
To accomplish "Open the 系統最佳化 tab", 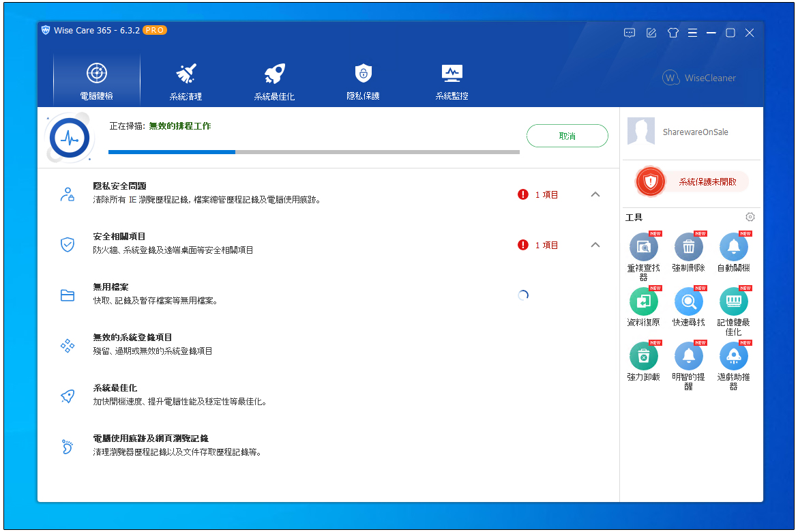I will point(274,80).
